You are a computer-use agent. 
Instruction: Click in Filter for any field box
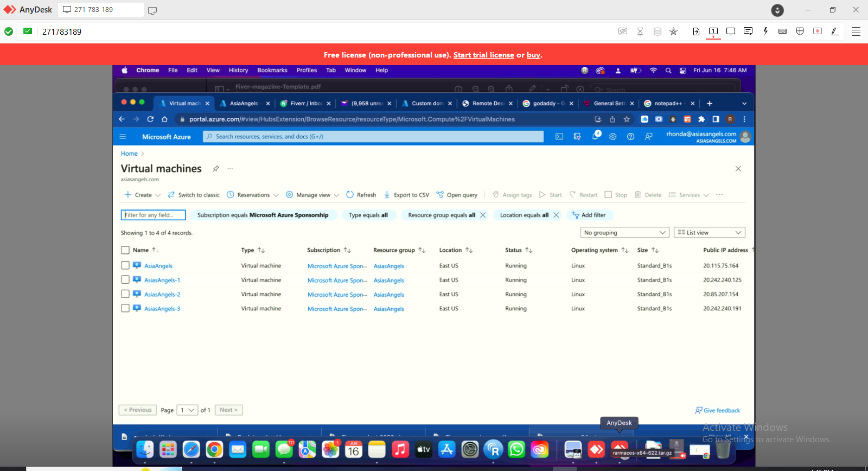click(154, 215)
